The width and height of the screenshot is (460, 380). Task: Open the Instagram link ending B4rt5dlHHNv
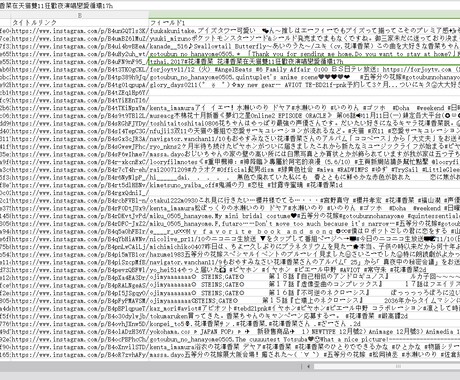coord(80,185)
